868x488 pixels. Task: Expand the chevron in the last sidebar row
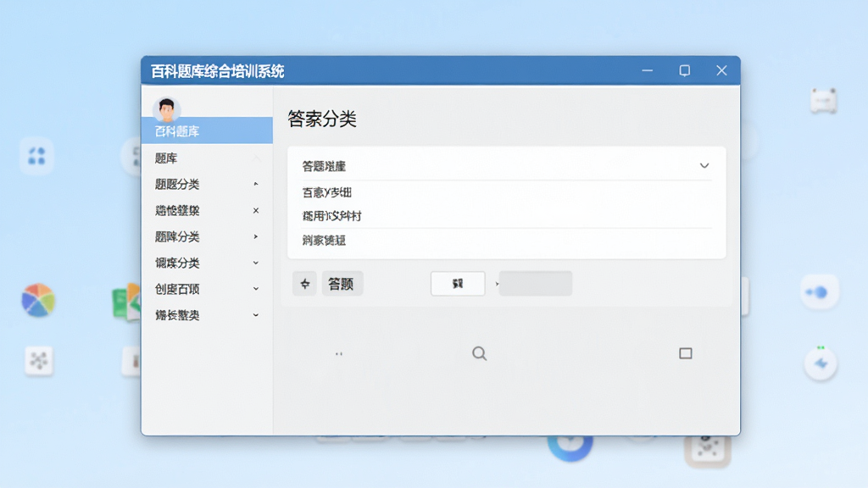(256, 315)
